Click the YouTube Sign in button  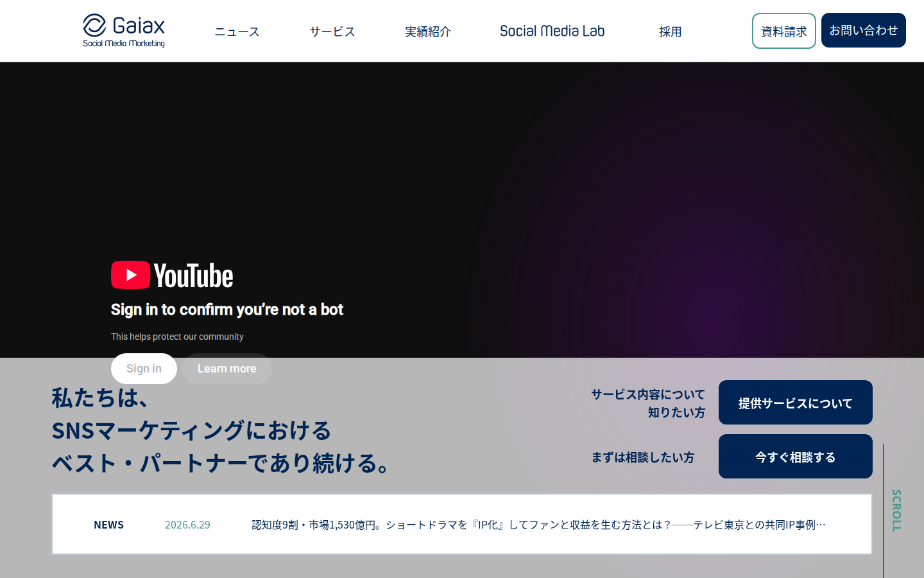point(144,369)
